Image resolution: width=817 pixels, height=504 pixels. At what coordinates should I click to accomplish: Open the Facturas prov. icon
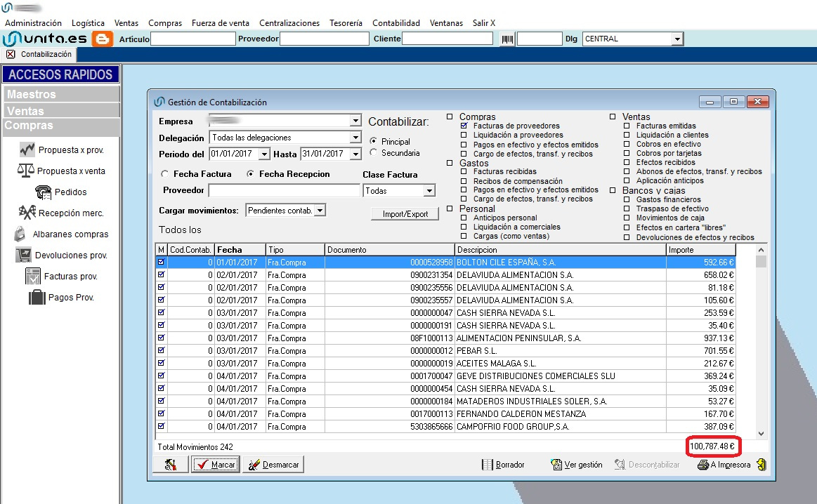[x=33, y=276]
